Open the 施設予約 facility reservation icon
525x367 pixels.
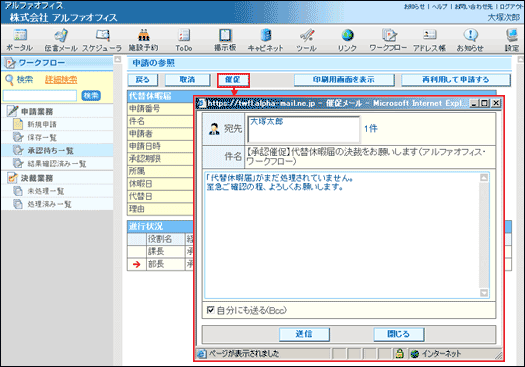pos(144,35)
